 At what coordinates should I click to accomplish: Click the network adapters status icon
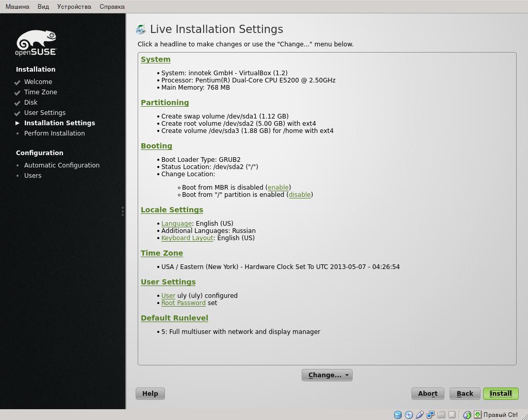431,415
